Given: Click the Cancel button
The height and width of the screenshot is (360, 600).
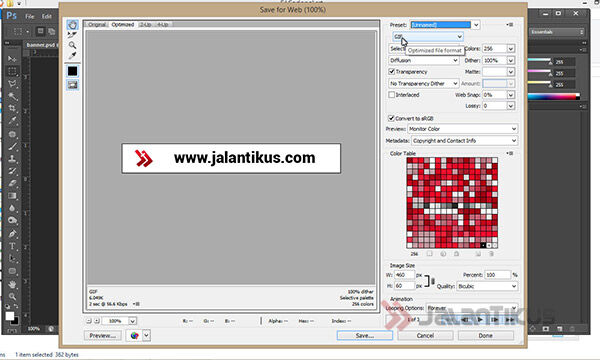Looking at the screenshot, I should [425, 336].
